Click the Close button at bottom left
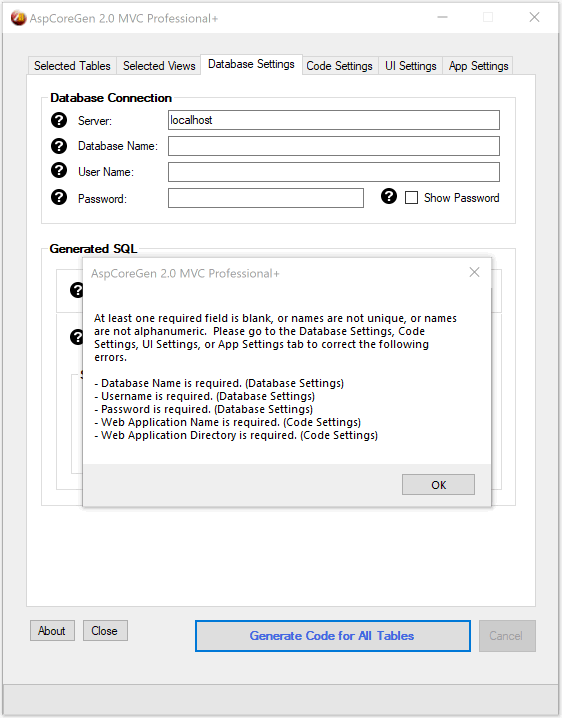The width and height of the screenshot is (562, 718). [x=105, y=631]
